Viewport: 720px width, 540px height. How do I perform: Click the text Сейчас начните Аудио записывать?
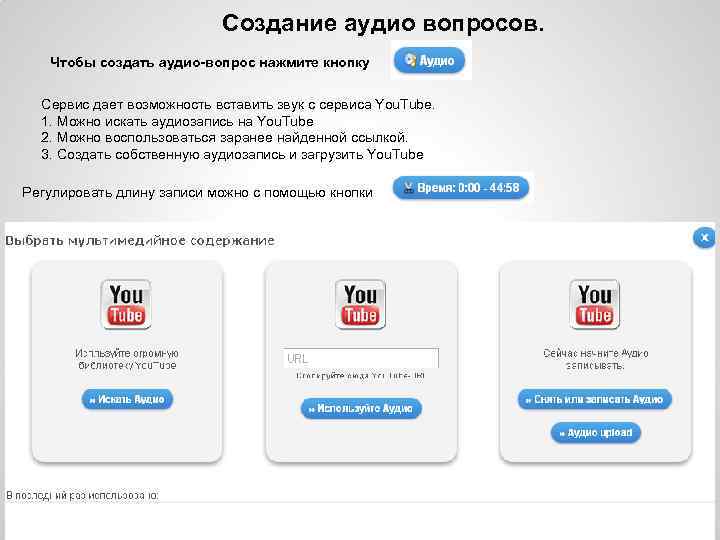click(x=595, y=360)
